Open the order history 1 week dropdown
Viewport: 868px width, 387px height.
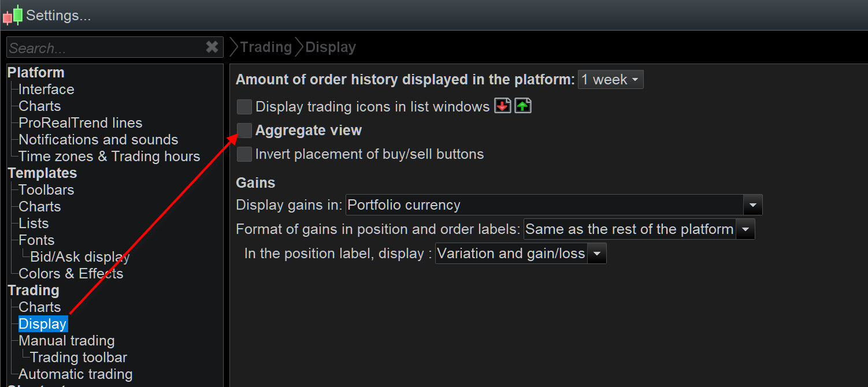pyautogui.click(x=610, y=80)
